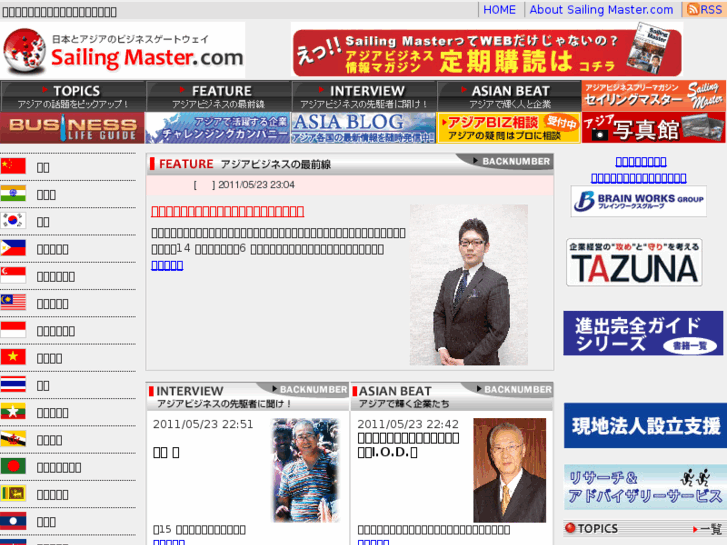This screenshot has width=727, height=545.
Task: Click the INTERVIEW photo of the man in a striped shirt
Action: (306, 470)
